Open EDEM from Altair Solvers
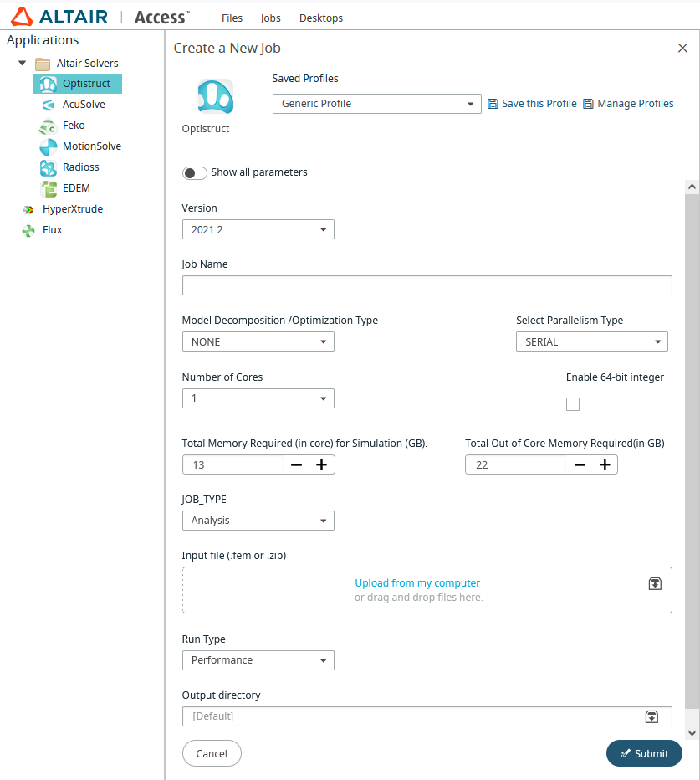 pos(75,188)
